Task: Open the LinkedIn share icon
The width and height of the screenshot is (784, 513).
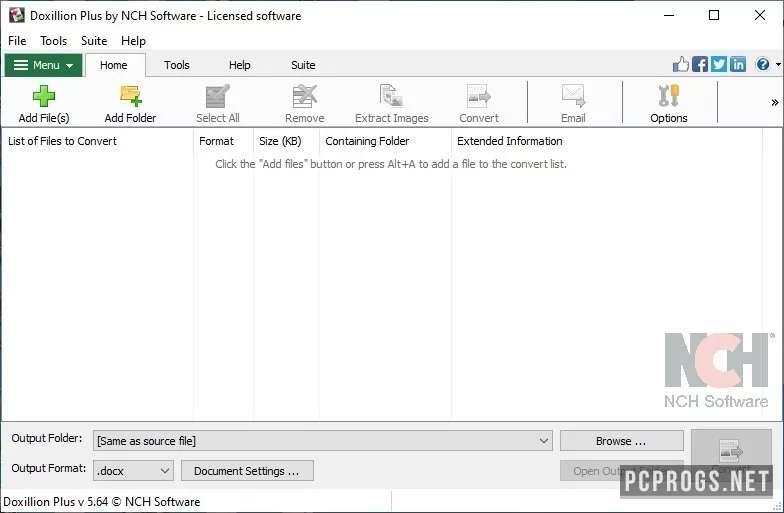Action: (738, 64)
